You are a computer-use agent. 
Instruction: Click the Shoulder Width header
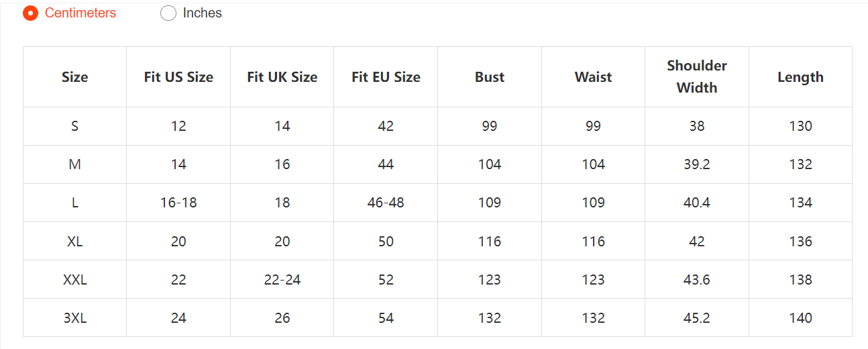click(697, 77)
